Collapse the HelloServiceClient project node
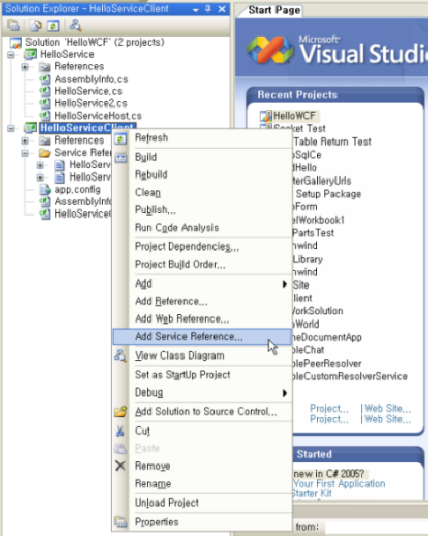Viewport: 428px width, 536px height. (11, 129)
